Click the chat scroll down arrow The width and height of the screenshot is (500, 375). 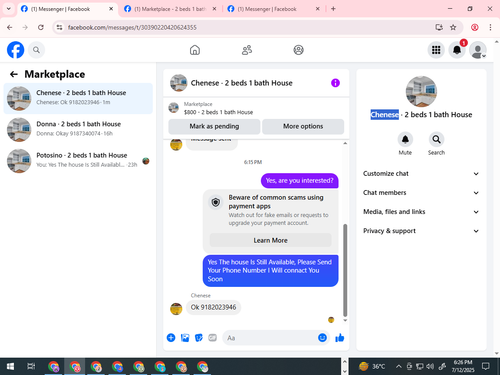[x=345, y=320]
